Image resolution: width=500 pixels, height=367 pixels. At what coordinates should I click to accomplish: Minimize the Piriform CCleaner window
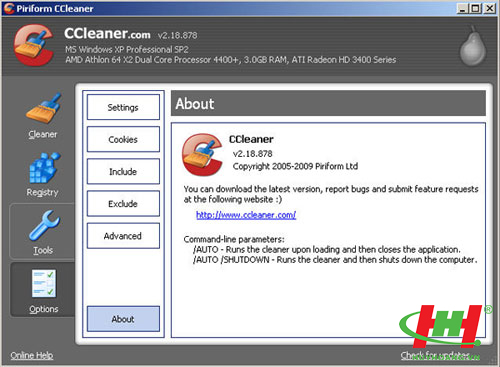pyautogui.click(x=462, y=8)
